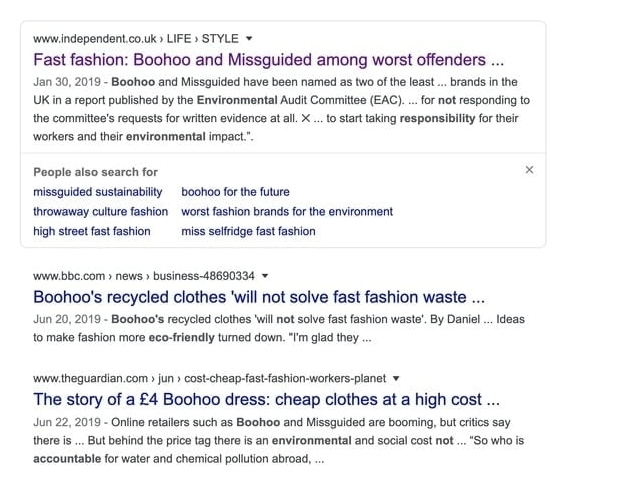Viewport: 626px width, 502px height.
Task: Open the 'Fast fashion: Boohoo and Missguided' headline
Action: point(269,60)
